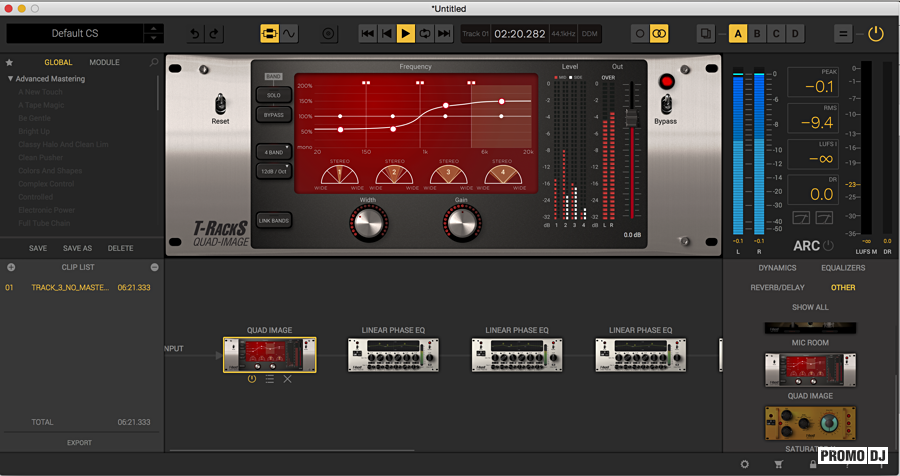Click the equals compare icon
Viewport: 900px width, 476px height.
843,34
